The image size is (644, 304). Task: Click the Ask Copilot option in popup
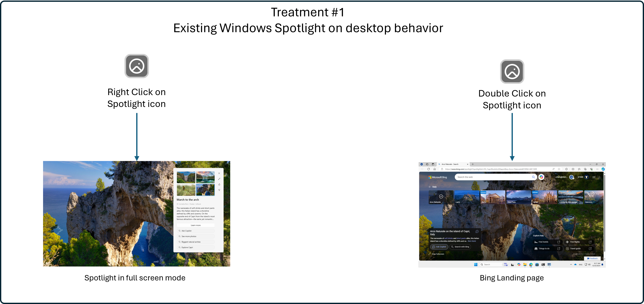(x=196, y=231)
